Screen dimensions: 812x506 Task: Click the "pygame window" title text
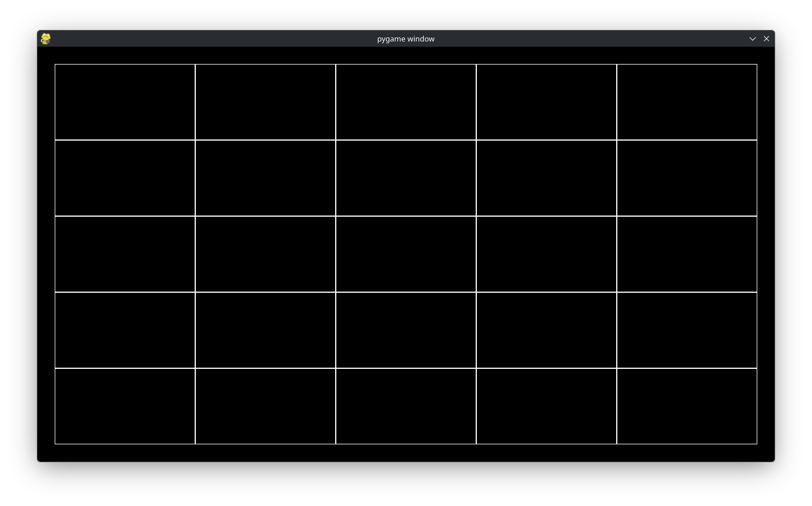(406, 39)
